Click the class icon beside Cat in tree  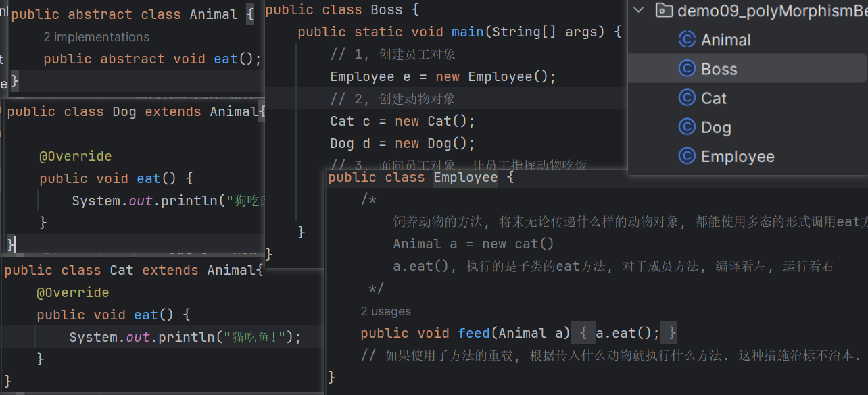coord(687,98)
